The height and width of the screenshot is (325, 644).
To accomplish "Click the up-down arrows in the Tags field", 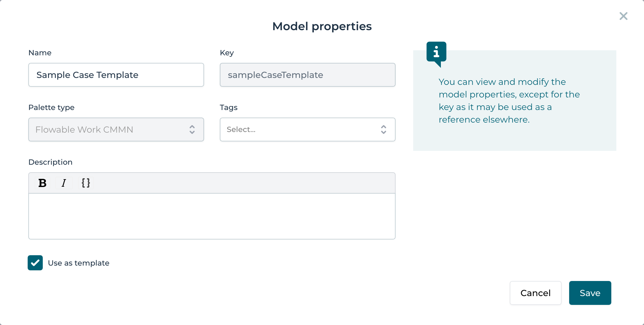I will [x=383, y=129].
